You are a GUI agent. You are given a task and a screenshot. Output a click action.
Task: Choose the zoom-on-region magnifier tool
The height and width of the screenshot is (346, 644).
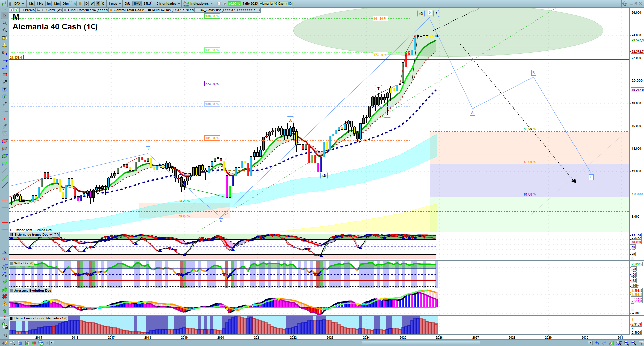tap(5, 30)
